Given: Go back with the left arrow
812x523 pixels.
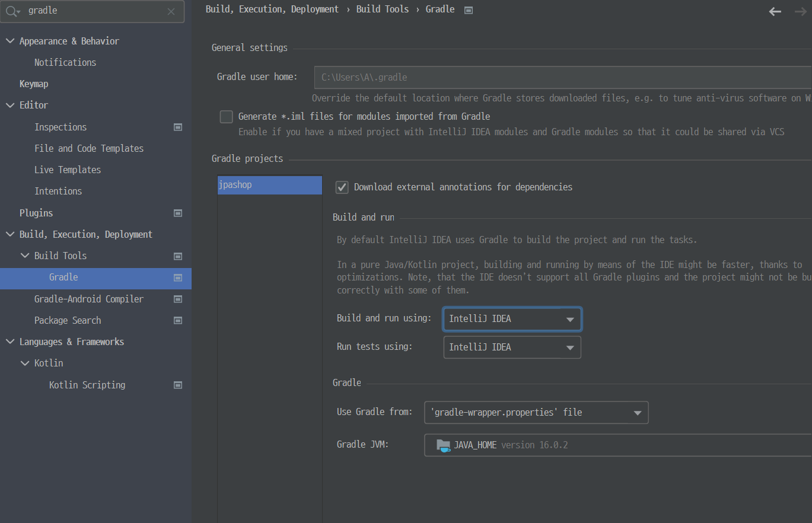Looking at the screenshot, I should (775, 11).
